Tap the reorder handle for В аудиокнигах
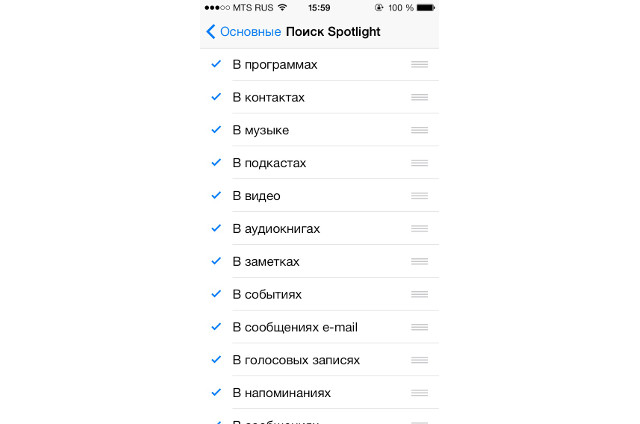 419,229
